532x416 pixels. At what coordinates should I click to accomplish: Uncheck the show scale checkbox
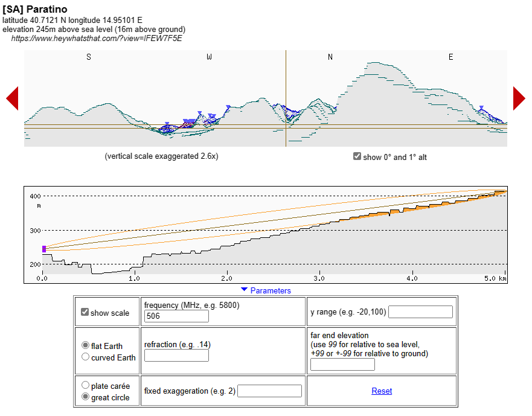[85, 312]
